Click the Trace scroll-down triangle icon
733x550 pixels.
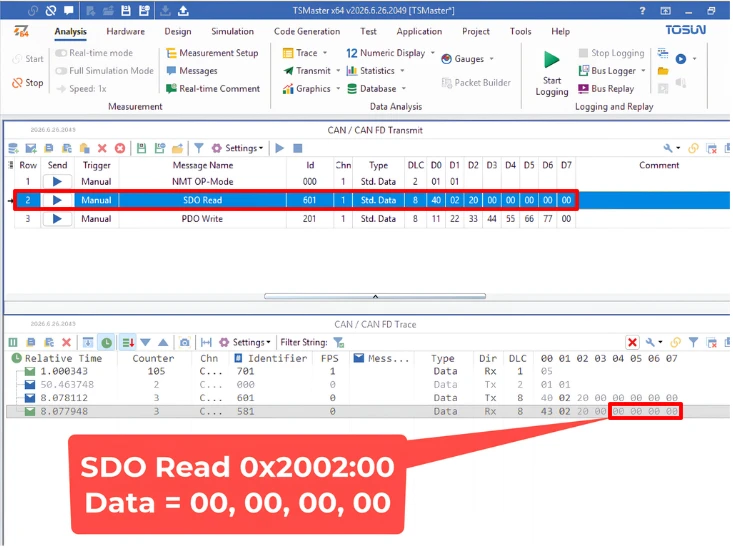(x=145, y=342)
